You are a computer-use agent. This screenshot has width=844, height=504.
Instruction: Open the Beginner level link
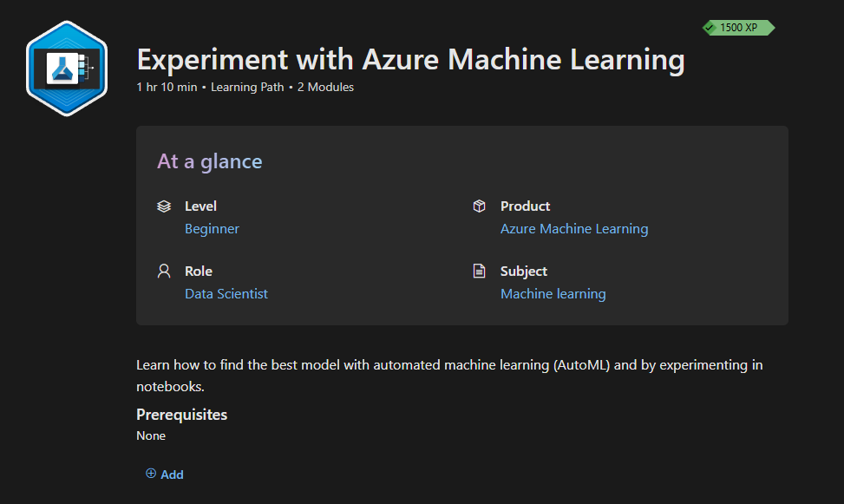212,229
